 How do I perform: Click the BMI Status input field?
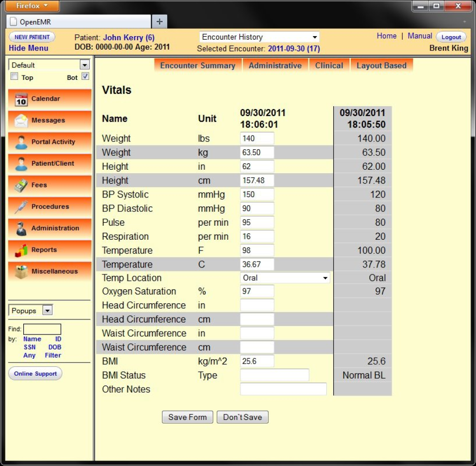point(274,375)
